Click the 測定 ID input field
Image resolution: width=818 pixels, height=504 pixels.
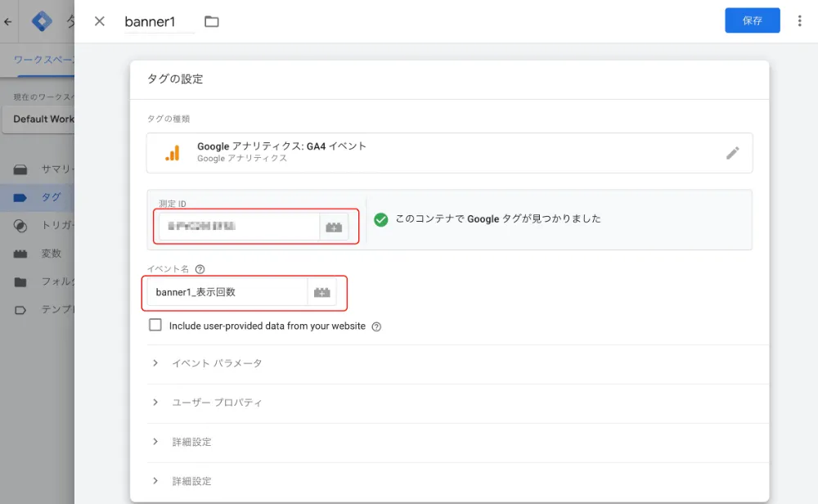pos(239,227)
